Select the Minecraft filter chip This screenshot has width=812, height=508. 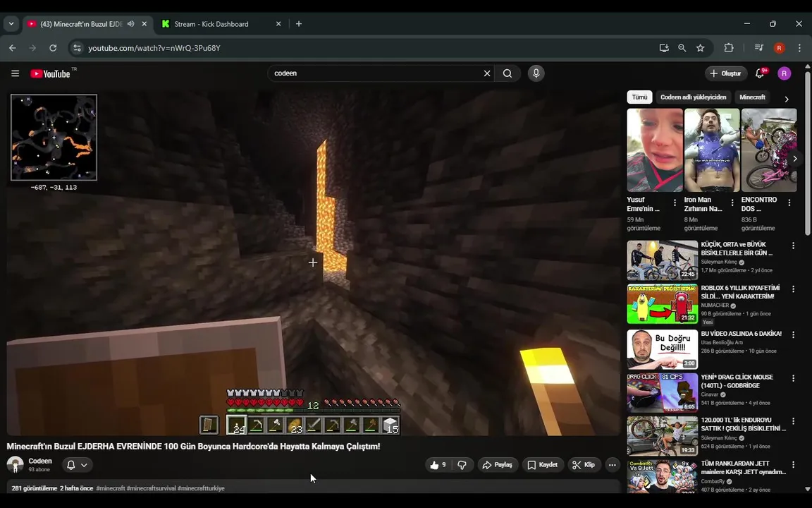(752, 97)
